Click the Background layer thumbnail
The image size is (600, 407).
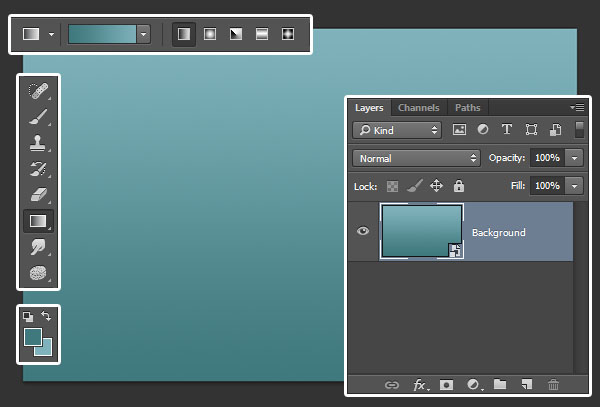click(421, 232)
